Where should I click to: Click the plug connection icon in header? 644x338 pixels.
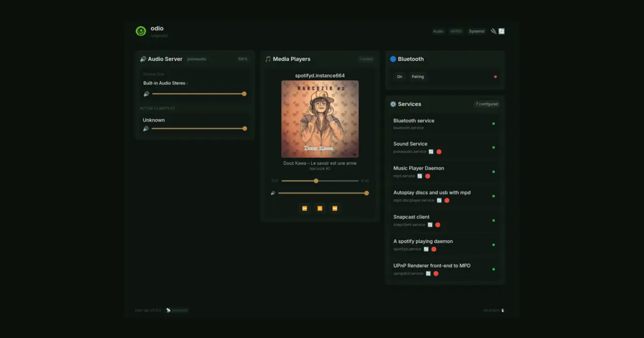(494, 31)
